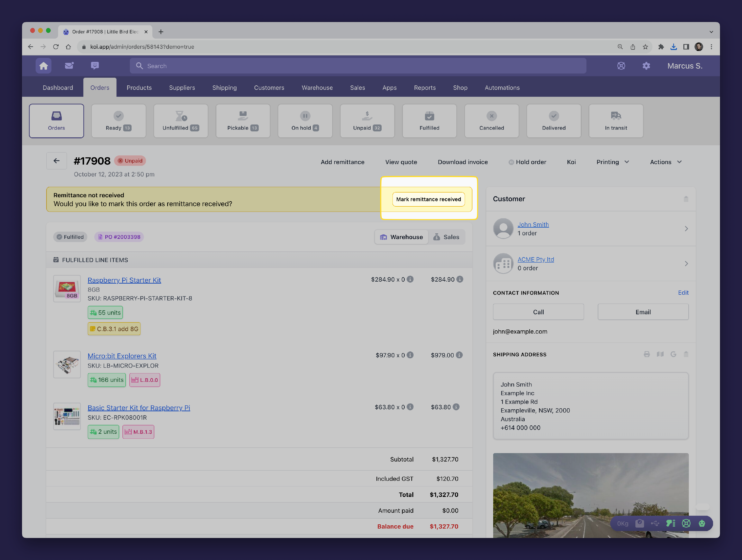Open the Warehouse navigation tab

point(317,88)
